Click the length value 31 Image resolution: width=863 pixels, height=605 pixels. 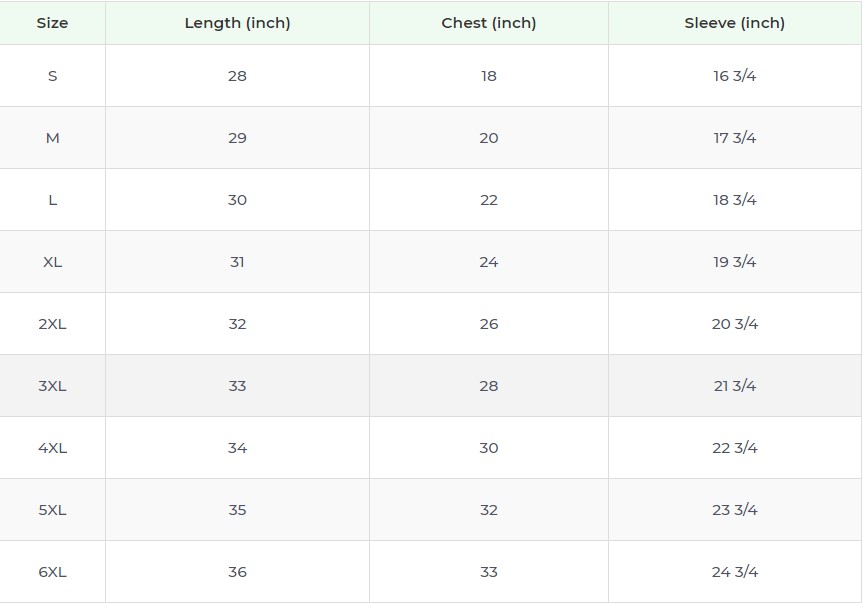[237, 262]
